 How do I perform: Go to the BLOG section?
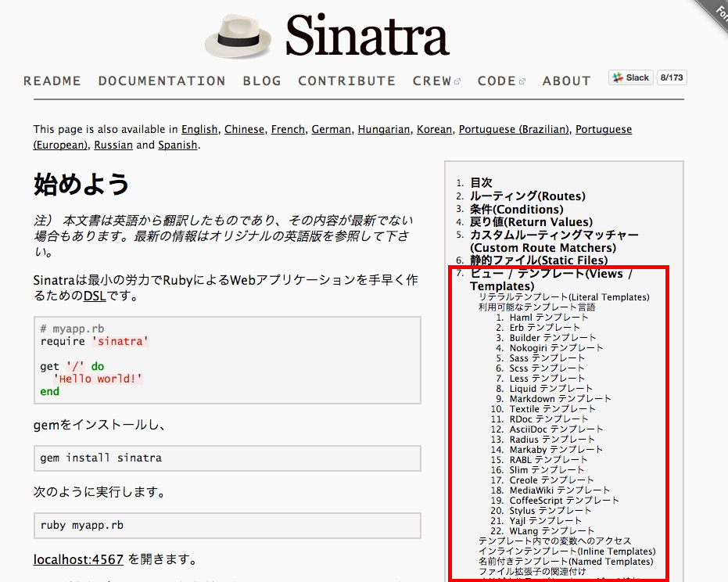tap(262, 81)
